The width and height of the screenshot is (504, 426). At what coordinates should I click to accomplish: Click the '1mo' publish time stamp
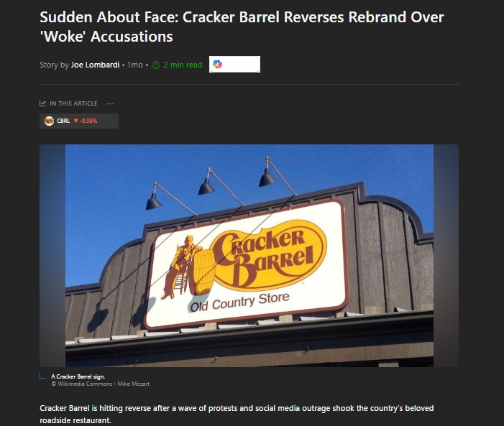click(x=135, y=65)
